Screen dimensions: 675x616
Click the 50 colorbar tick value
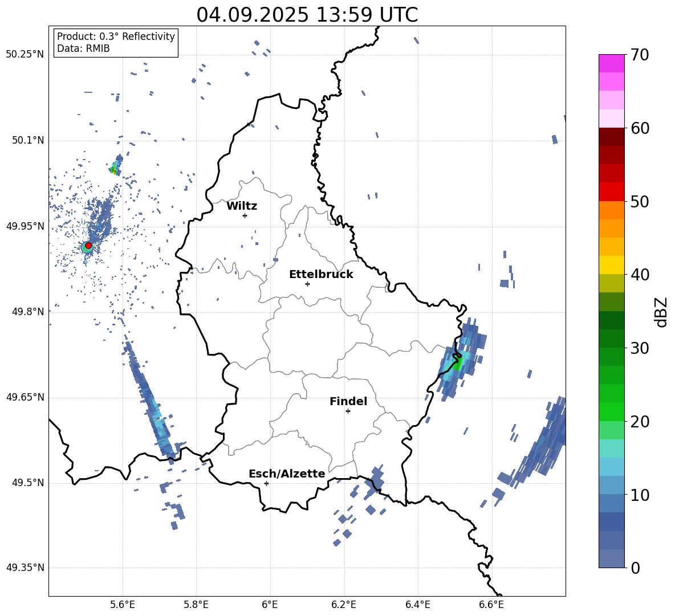point(640,201)
